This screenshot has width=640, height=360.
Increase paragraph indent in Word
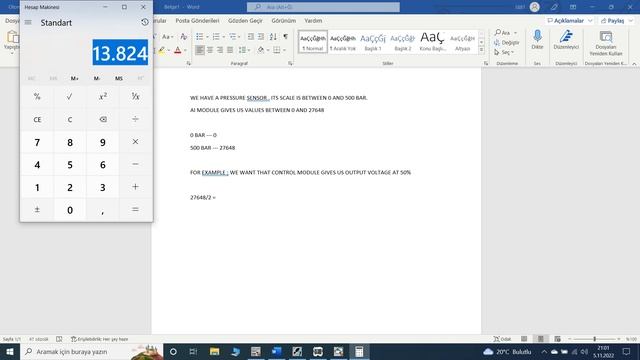click(x=261, y=37)
